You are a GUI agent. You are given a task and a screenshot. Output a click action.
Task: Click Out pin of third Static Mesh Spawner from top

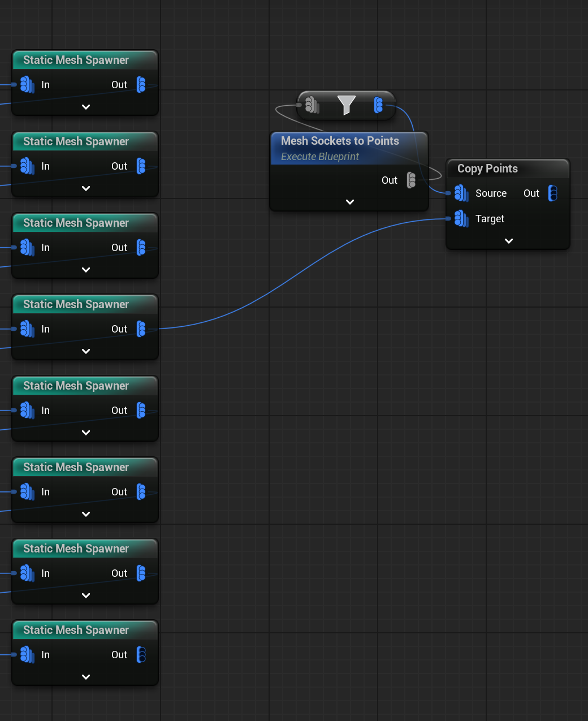tap(141, 248)
